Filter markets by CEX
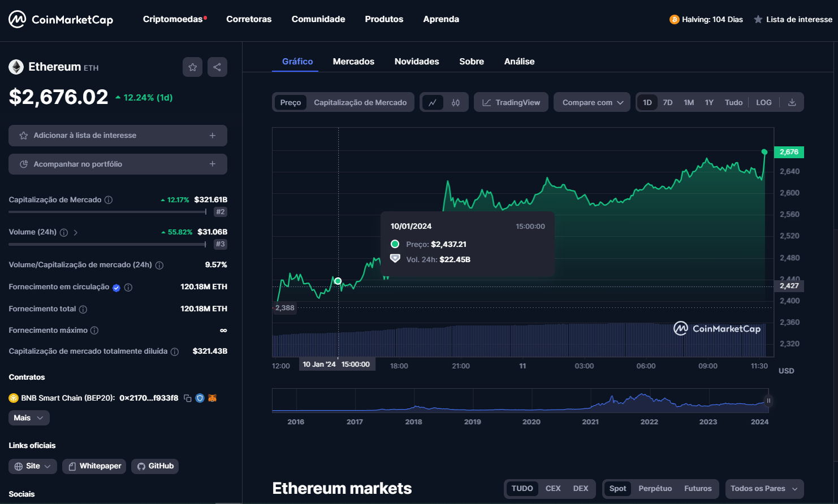Viewport: 838px width, 504px height. pyautogui.click(x=553, y=489)
